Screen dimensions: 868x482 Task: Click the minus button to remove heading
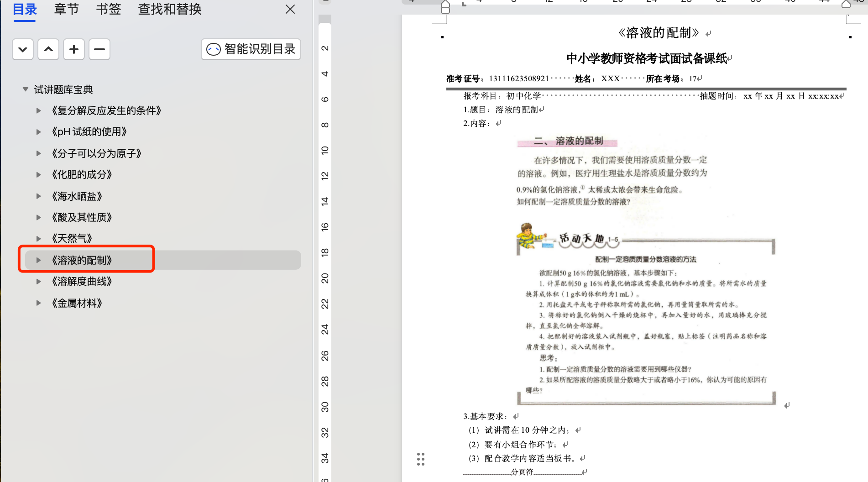[99, 49]
